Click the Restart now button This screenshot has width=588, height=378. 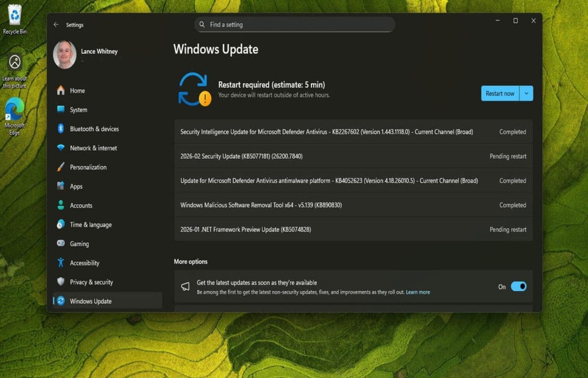[500, 93]
